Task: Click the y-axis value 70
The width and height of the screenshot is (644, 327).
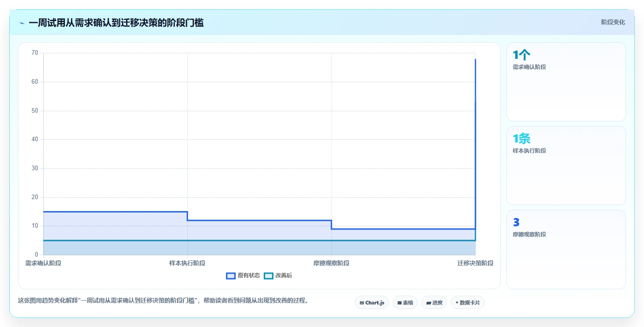Action: pos(35,53)
